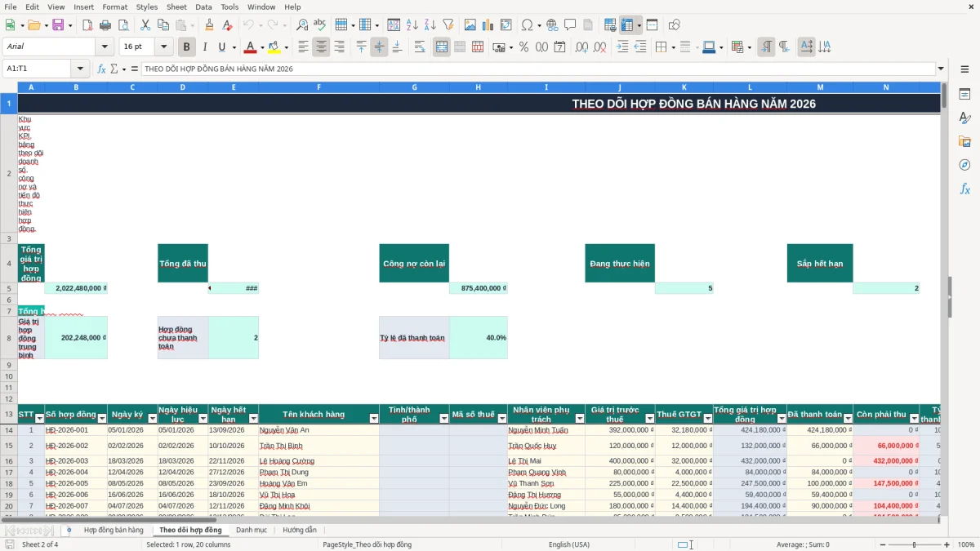The height and width of the screenshot is (551, 980).
Task: Apply the red font color swatch
Action: click(x=250, y=47)
